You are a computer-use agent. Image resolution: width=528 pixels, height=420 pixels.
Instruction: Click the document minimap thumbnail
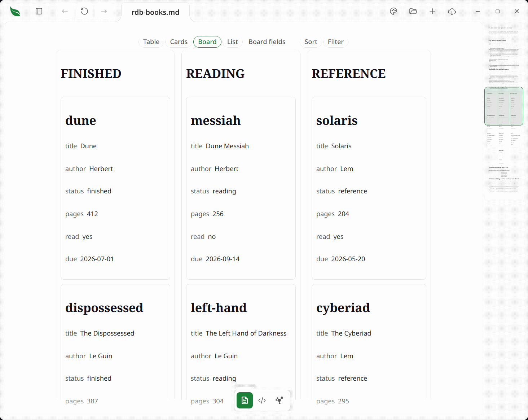tap(504, 112)
